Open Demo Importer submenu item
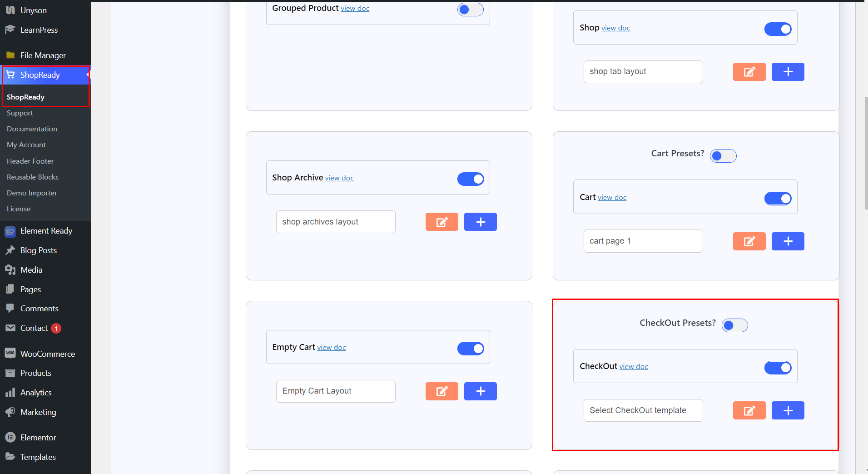This screenshot has height=474, width=868. click(32, 193)
